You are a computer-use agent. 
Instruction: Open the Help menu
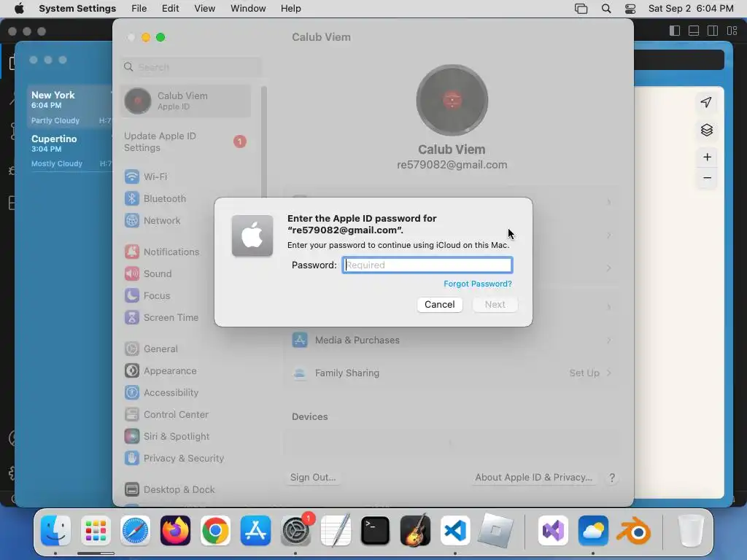(290, 9)
